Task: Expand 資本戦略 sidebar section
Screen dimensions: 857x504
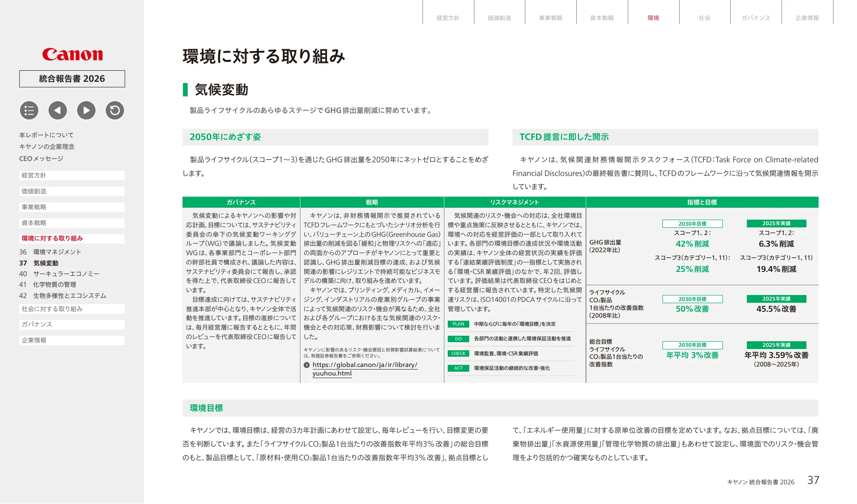Action: pos(72,223)
